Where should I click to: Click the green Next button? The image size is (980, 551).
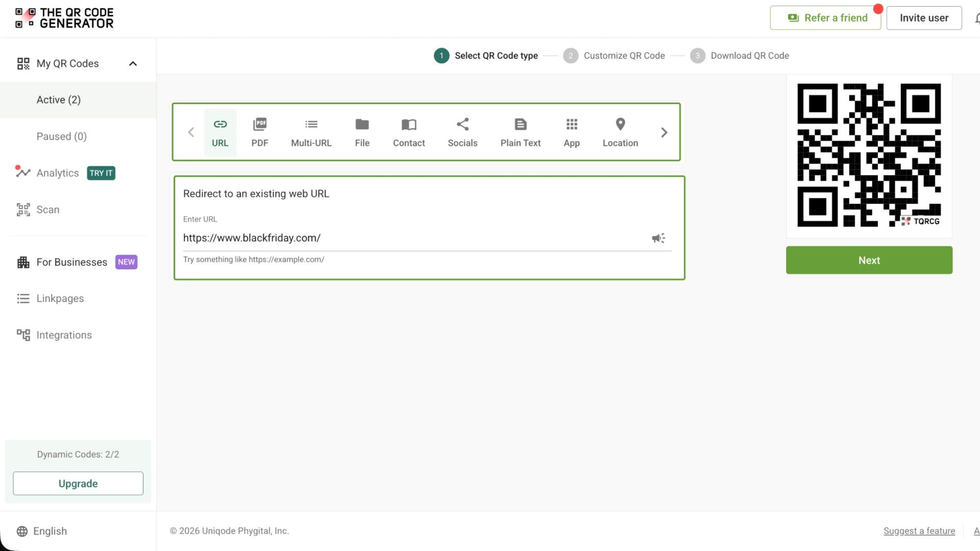(869, 260)
